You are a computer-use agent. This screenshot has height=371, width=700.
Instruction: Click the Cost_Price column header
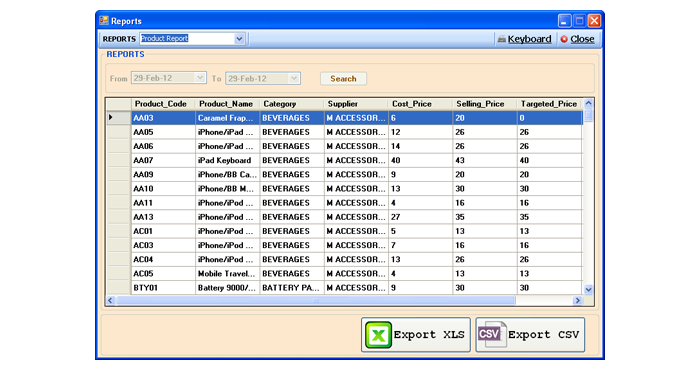pos(421,104)
